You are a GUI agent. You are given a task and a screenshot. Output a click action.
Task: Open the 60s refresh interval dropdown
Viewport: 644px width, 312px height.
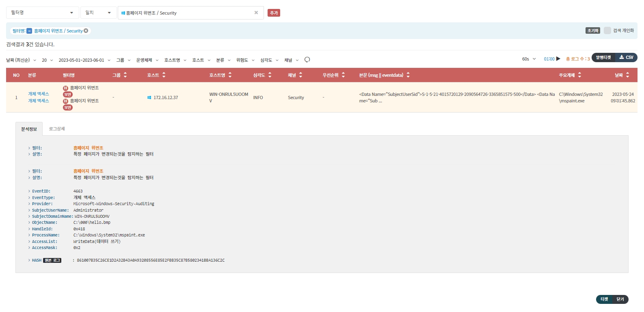[x=529, y=59]
